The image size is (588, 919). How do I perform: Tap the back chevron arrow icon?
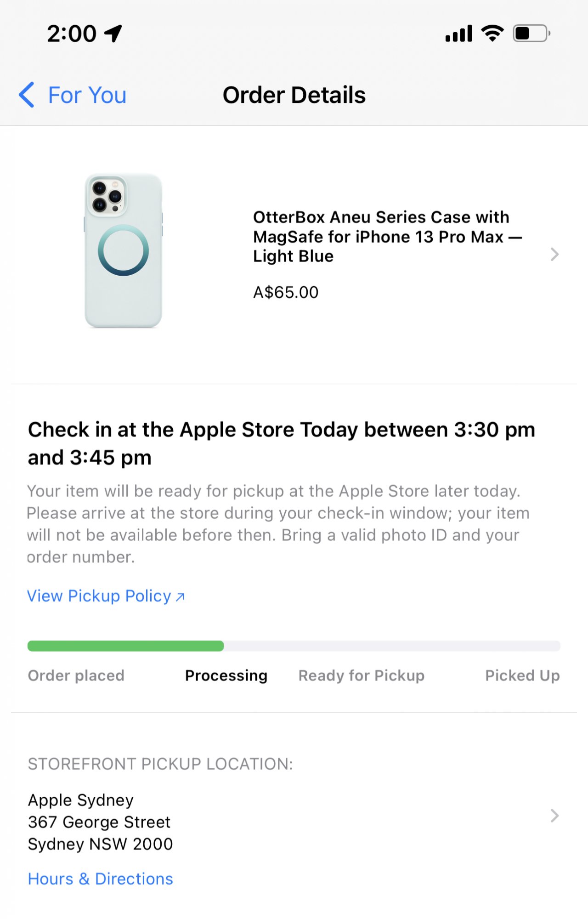pos(27,95)
